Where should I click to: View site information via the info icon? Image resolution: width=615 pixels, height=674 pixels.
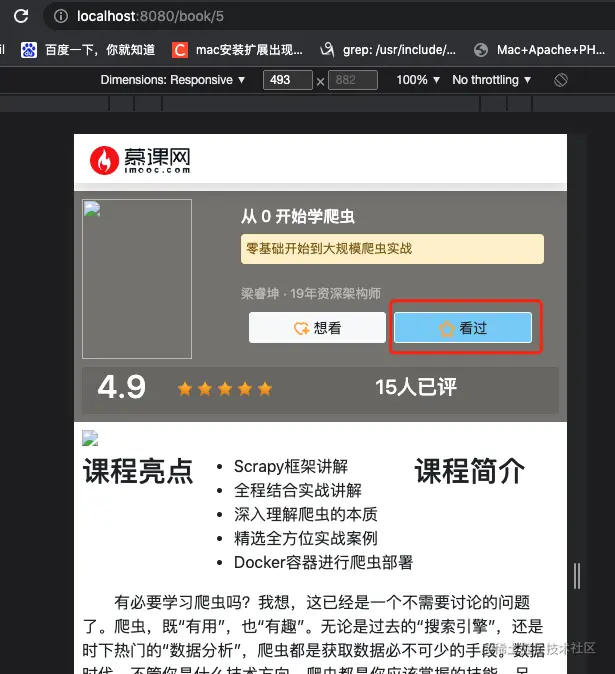click(x=61, y=16)
